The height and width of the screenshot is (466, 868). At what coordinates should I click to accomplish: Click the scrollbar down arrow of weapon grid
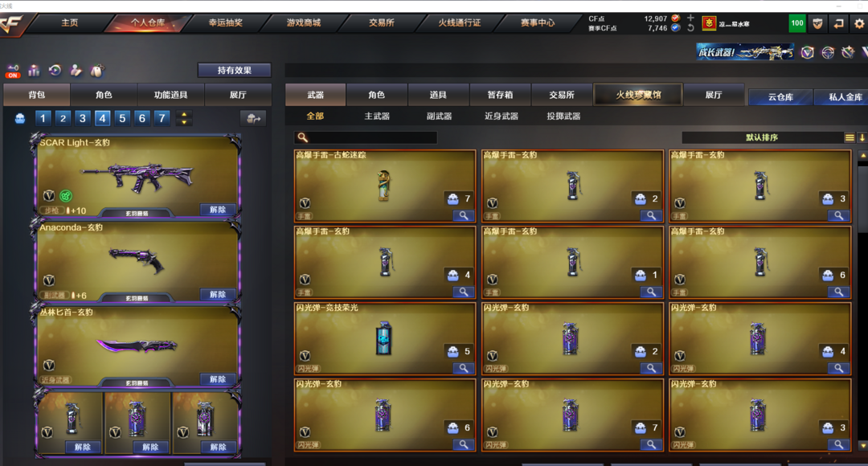(x=862, y=445)
